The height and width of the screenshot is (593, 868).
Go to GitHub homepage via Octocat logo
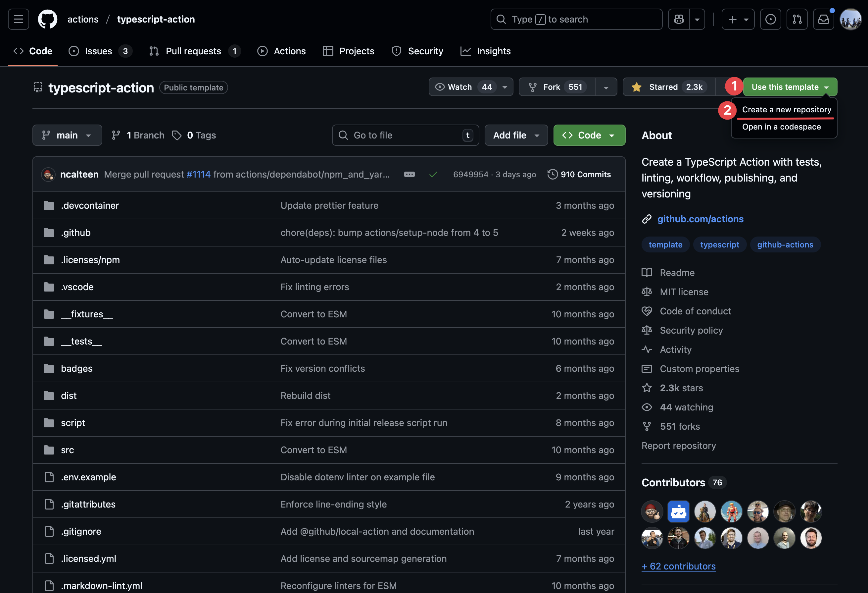47,19
